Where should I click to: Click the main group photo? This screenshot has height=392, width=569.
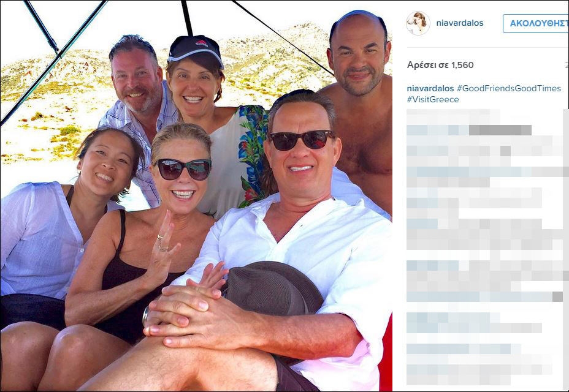point(196,196)
